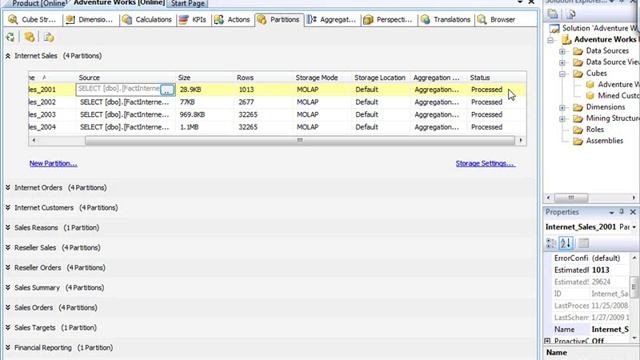The height and width of the screenshot is (360, 640).
Task: Go to the KPIs tab
Action: pos(193,20)
